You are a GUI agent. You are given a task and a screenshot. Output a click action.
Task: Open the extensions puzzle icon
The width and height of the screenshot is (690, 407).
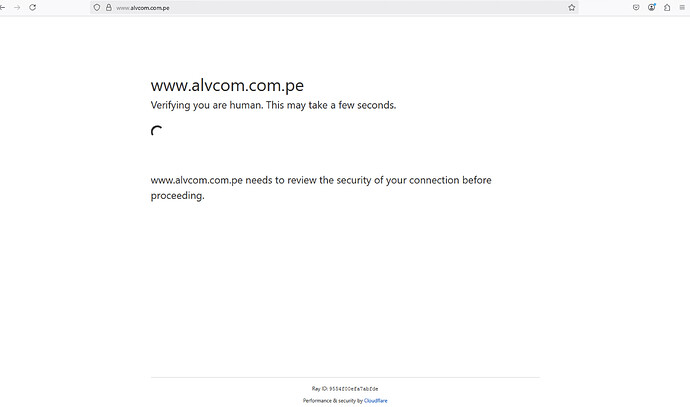click(x=667, y=7)
